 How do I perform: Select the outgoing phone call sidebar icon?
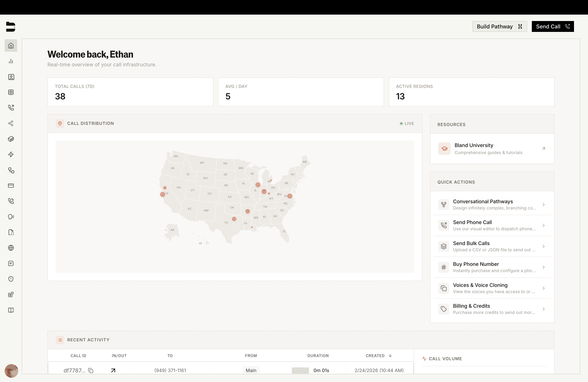pos(11,108)
